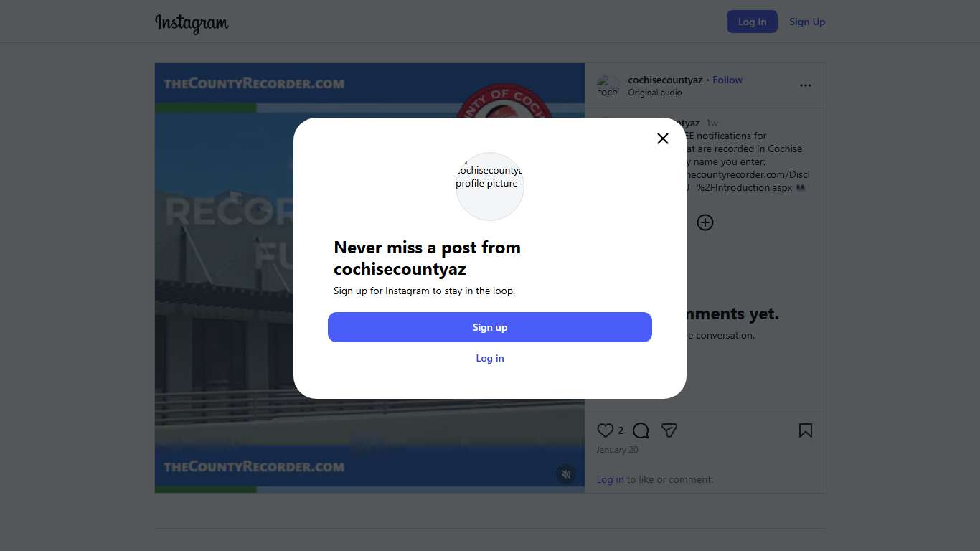Unmute the video with the speaker icon
This screenshot has height=551, width=980.
[x=566, y=474]
